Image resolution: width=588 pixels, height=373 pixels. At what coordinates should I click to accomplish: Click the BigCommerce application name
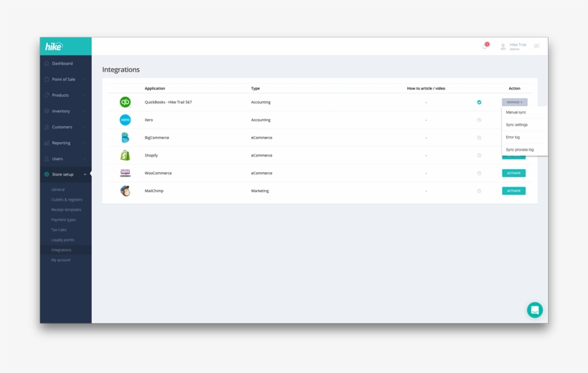157,138
